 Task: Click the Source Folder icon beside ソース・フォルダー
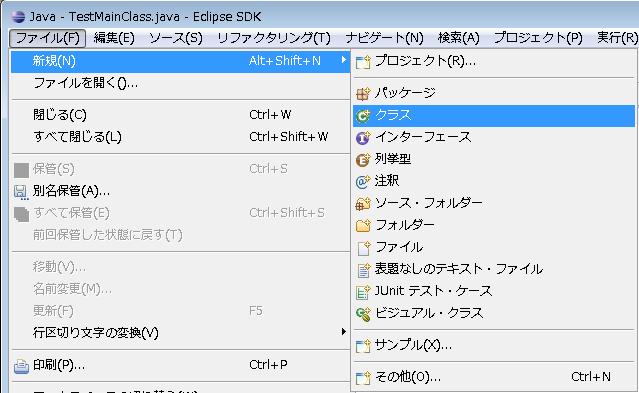[x=363, y=204]
